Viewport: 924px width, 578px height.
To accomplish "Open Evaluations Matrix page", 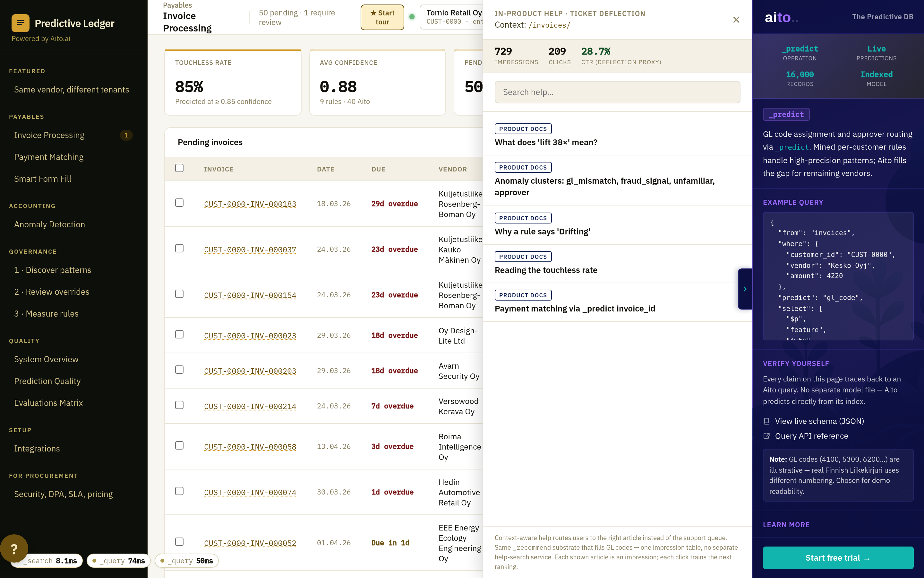I will coord(48,403).
